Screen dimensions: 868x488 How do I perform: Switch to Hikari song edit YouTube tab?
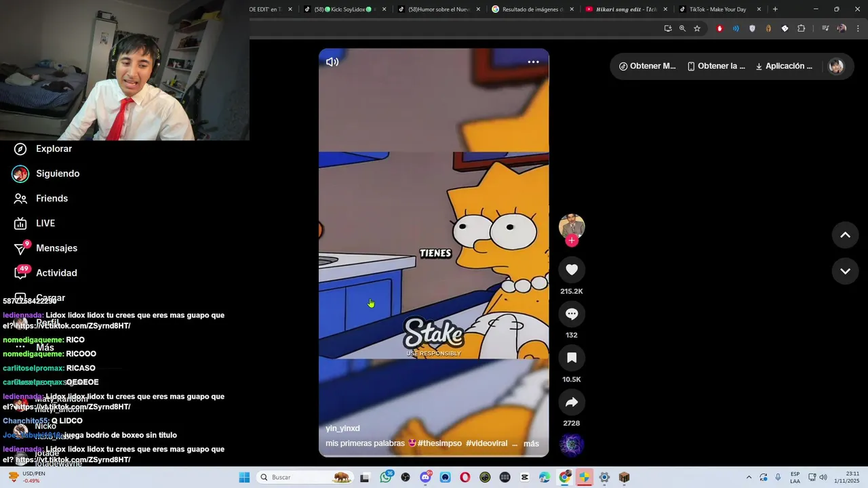pos(625,9)
